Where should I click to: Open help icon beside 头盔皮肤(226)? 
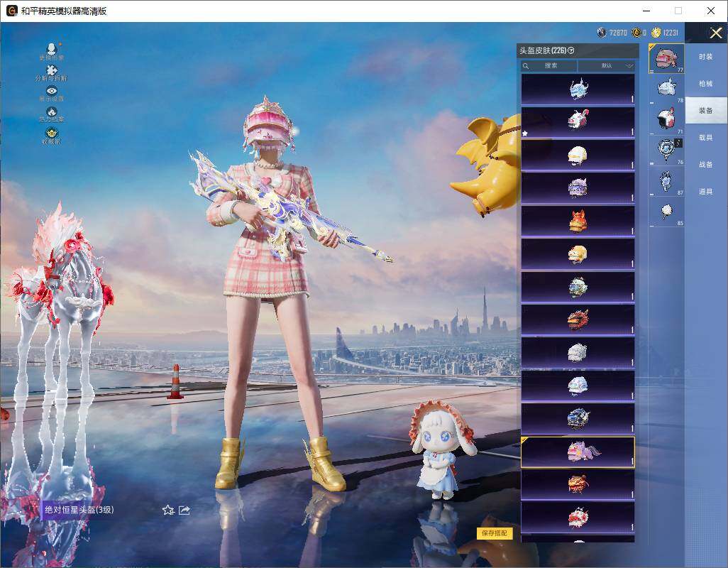(571, 50)
